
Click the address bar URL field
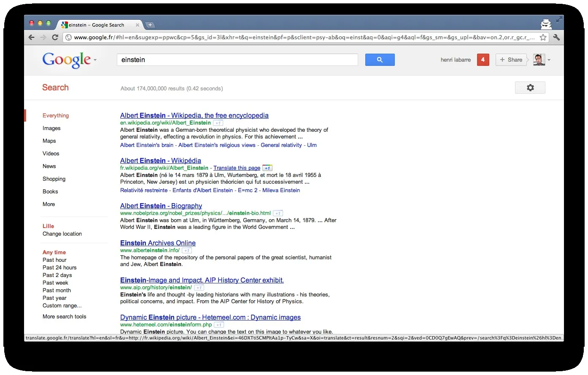tap(304, 37)
